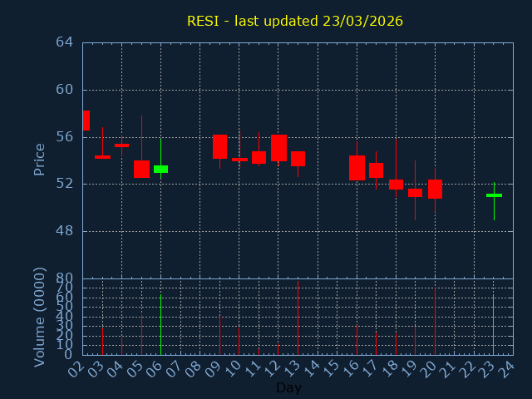Click the chart title RESI last updated
This screenshot has width=532, height=399.
(x=294, y=21)
